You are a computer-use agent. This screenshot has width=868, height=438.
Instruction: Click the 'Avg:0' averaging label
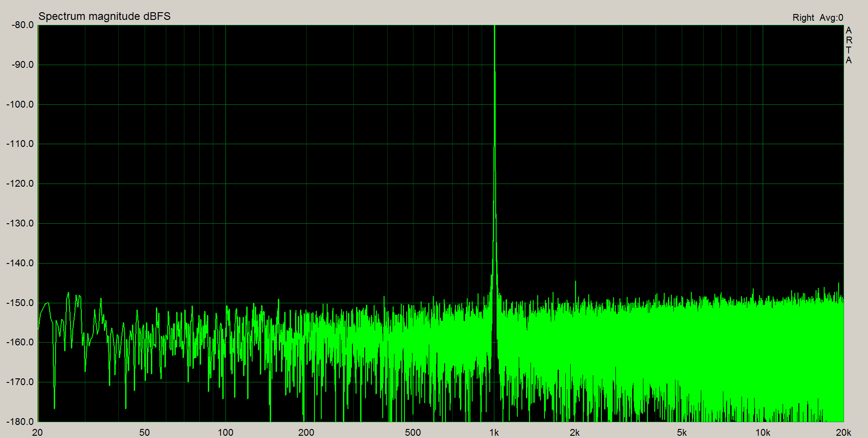[x=831, y=18]
